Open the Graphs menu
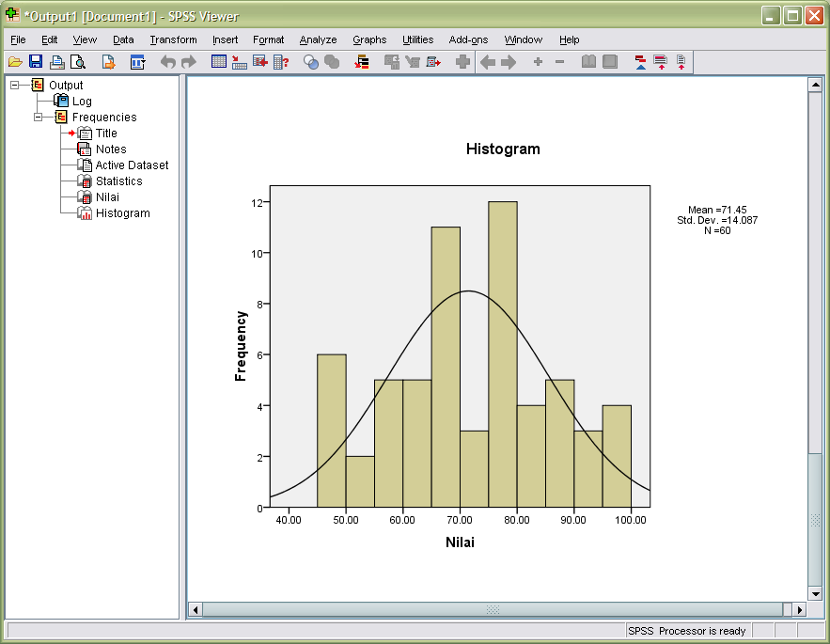The width and height of the screenshot is (830, 644). [x=369, y=39]
